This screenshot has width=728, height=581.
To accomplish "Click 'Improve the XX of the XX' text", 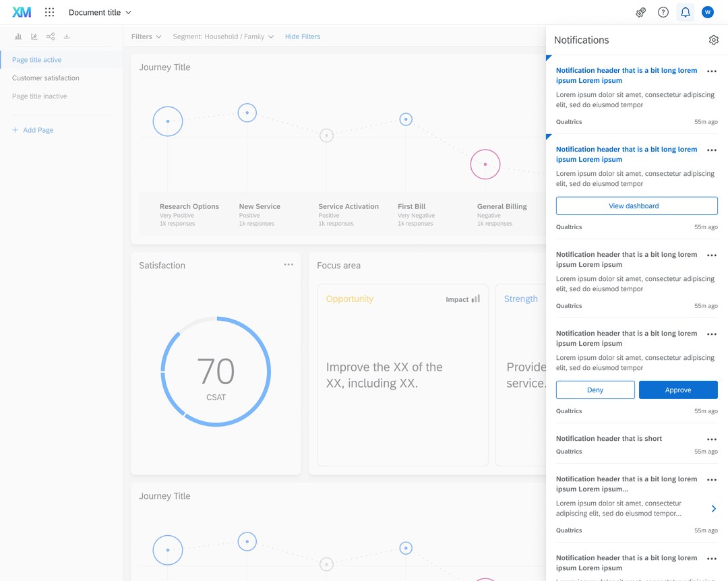I will [384, 375].
